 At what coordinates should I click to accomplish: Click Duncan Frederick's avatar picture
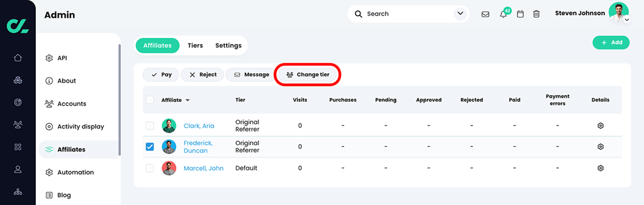[169, 147]
